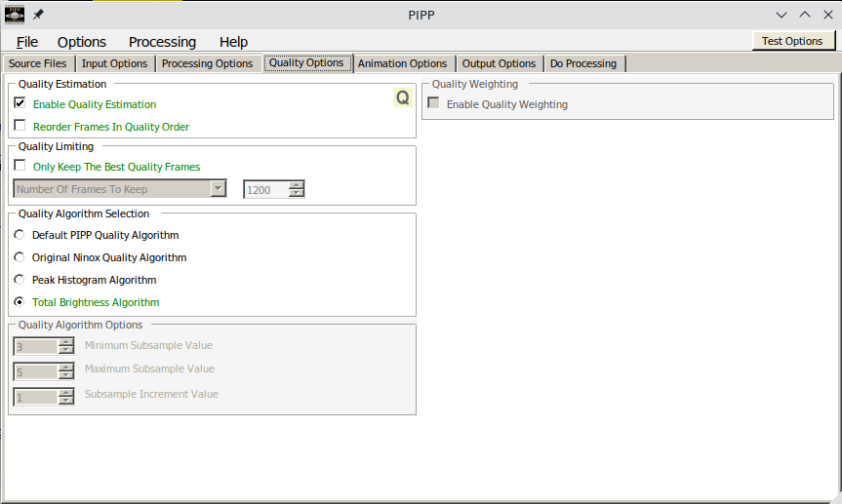
Task: Switch to the Input Options tab
Action: click(114, 63)
